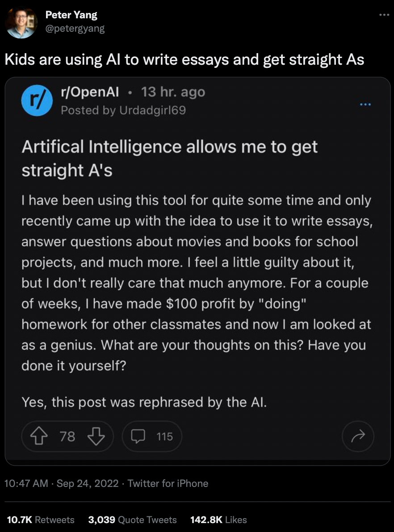Screen dimensions: 394x532
Task: Open user Urdadgirl69's profile
Action: [x=152, y=110]
